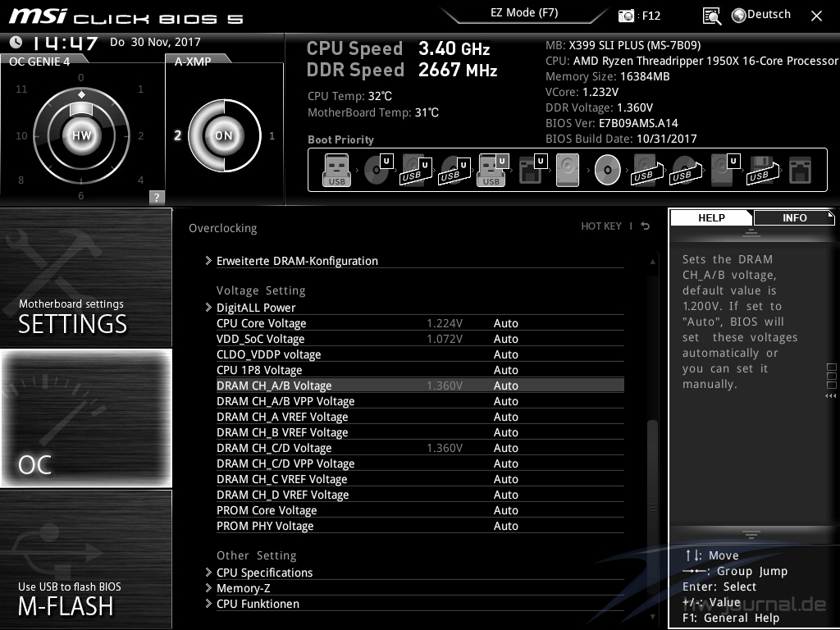Select A-XMP profile 2

coord(177,135)
